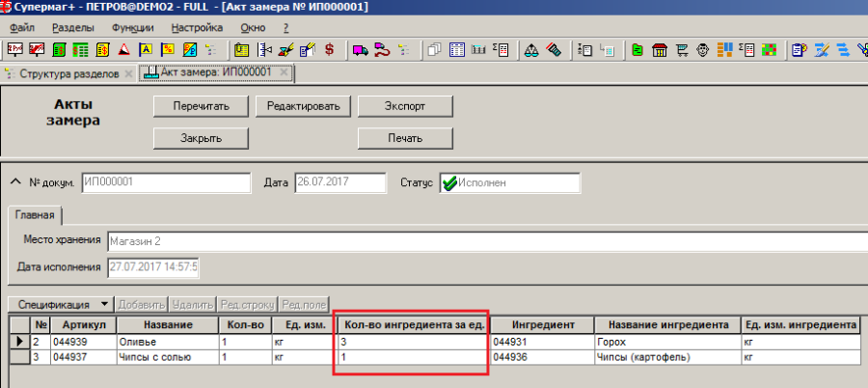This screenshot has height=388, width=868.
Task: Click the Перечитать button
Action: [x=201, y=106]
